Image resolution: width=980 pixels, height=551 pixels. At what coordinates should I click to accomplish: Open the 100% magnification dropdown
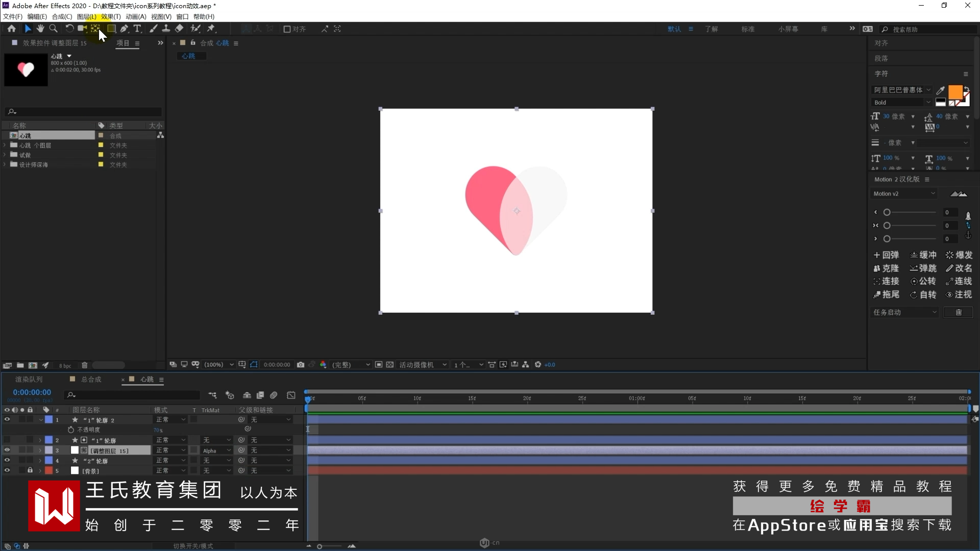[x=219, y=364]
